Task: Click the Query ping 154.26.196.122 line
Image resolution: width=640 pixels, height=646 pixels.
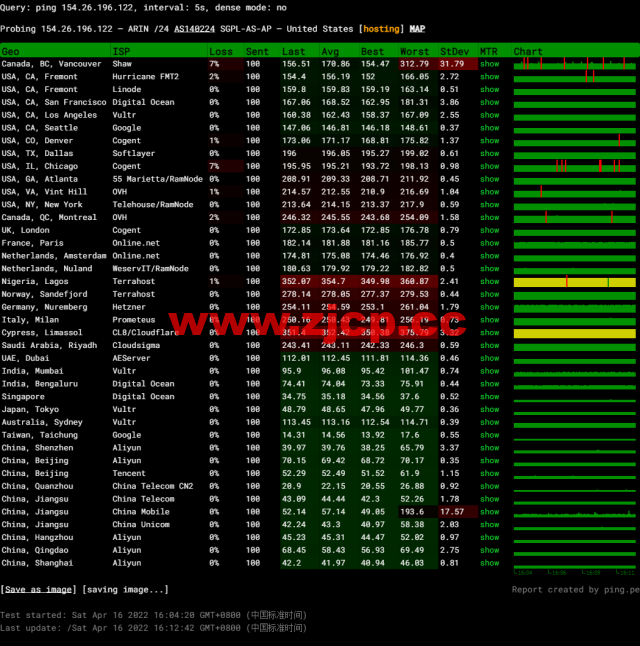Action: pos(143,8)
